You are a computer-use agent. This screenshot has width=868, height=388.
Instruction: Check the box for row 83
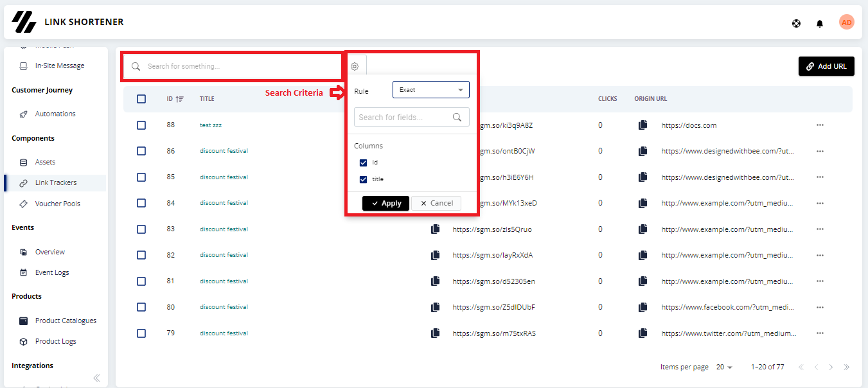point(141,229)
